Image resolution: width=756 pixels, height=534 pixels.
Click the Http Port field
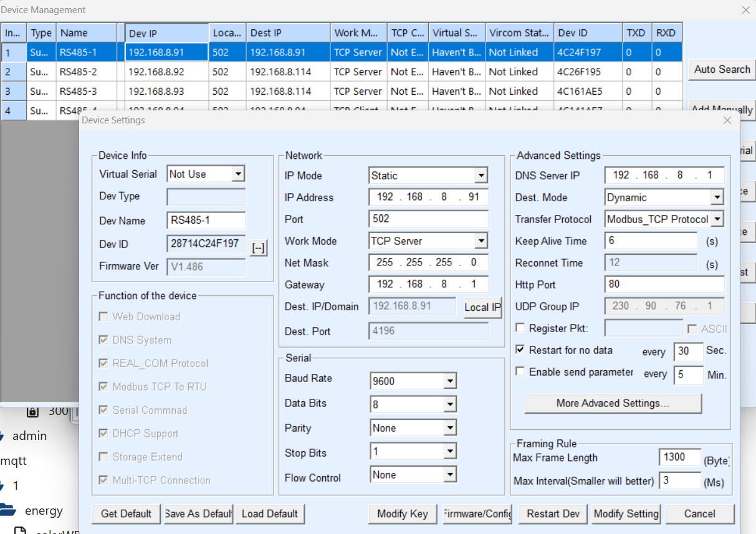[664, 285]
